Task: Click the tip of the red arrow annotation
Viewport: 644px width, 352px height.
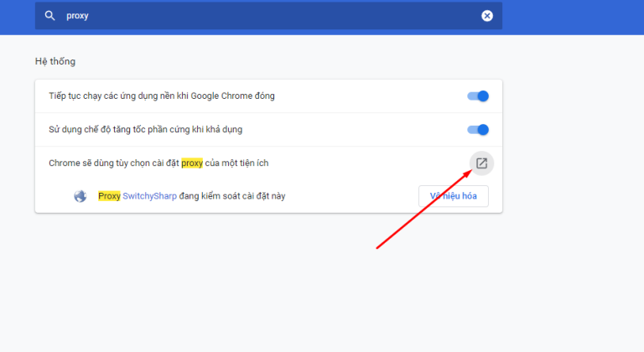Action: (469, 170)
